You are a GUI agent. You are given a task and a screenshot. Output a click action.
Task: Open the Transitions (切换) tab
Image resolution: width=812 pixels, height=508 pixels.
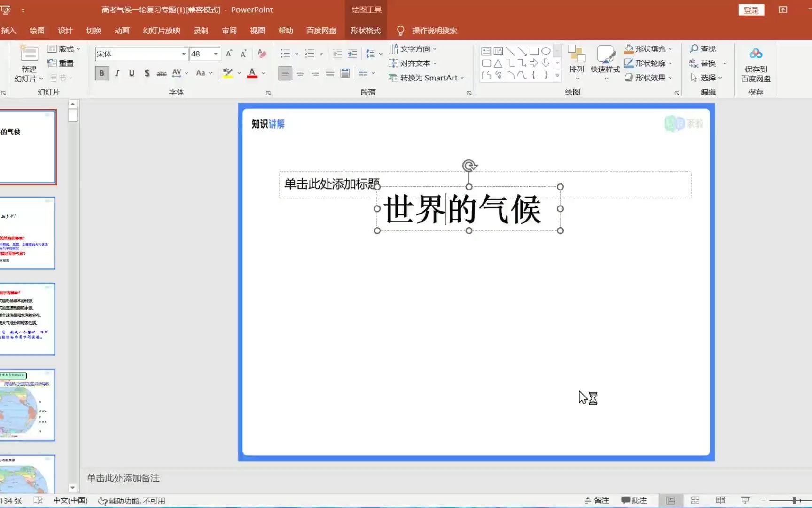click(x=94, y=31)
